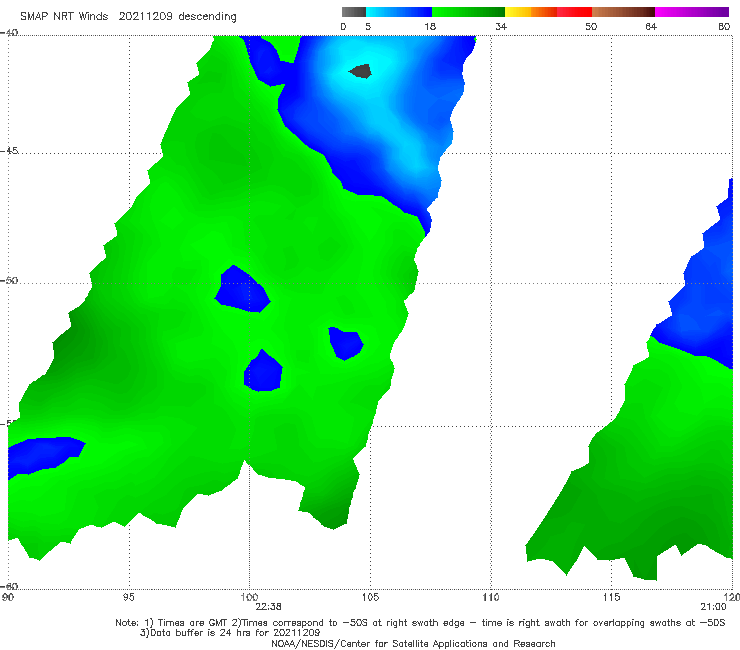The image size is (740, 650).
Task: Click the longitude label "100"
Action: click(x=249, y=598)
